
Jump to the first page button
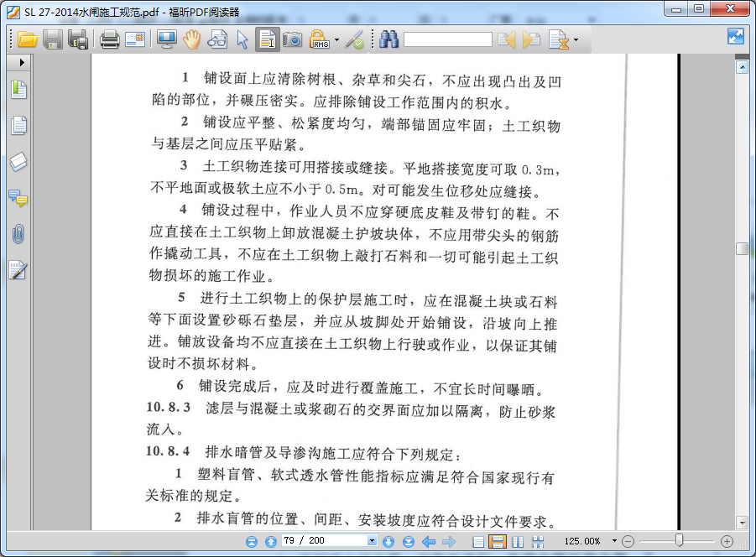(252, 542)
